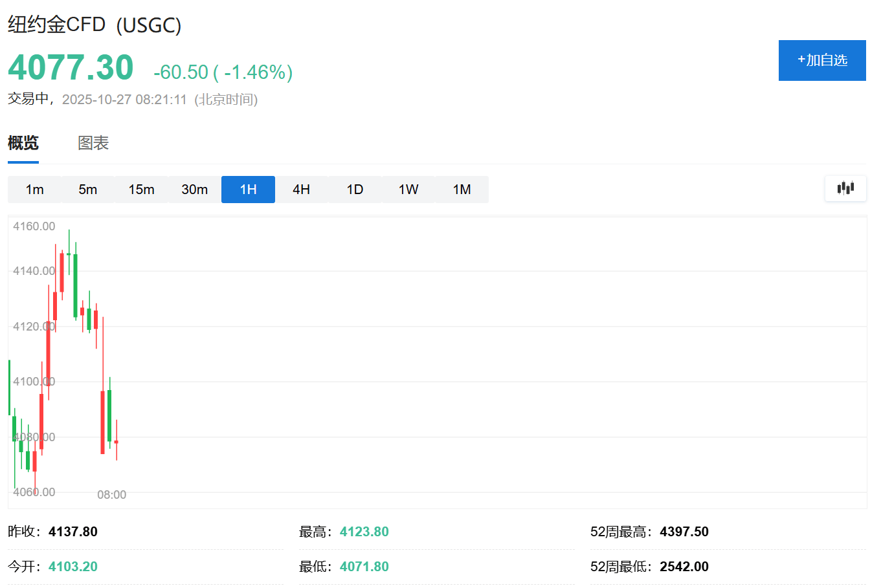Set interval to 15m

click(x=141, y=190)
